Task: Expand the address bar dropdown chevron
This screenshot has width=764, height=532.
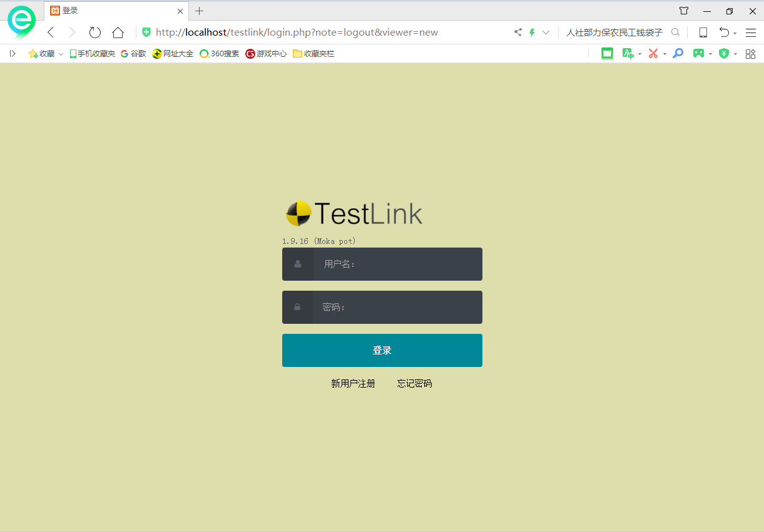Action: pos(546,33)
